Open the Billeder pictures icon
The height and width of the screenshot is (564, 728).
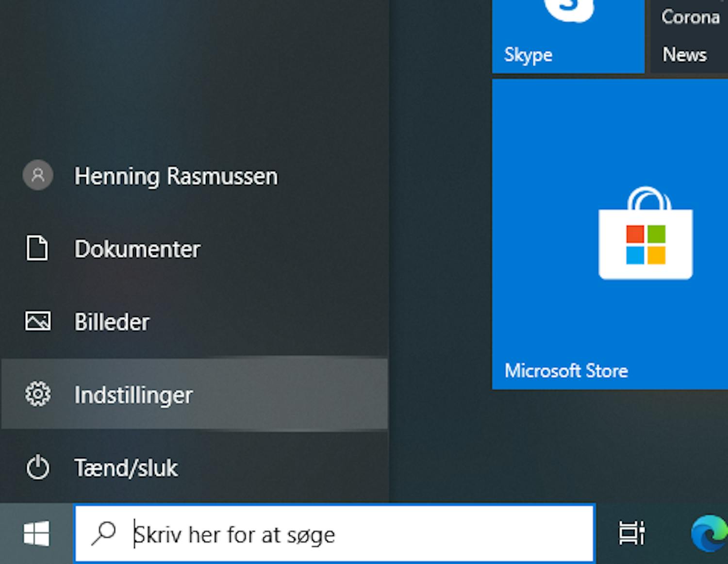tap(37, 321)
